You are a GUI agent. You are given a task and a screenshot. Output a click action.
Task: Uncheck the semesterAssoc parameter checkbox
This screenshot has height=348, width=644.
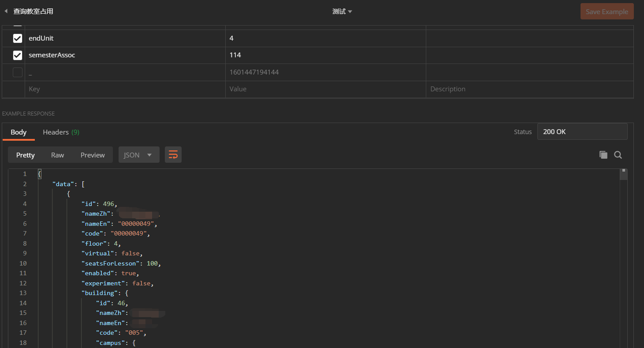click(x=18, y=55)
